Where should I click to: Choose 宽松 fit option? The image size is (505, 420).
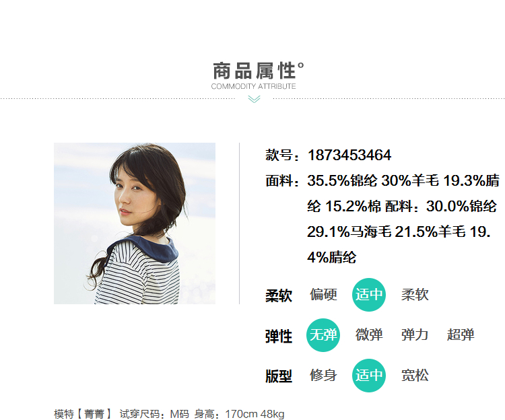point(415,376)
